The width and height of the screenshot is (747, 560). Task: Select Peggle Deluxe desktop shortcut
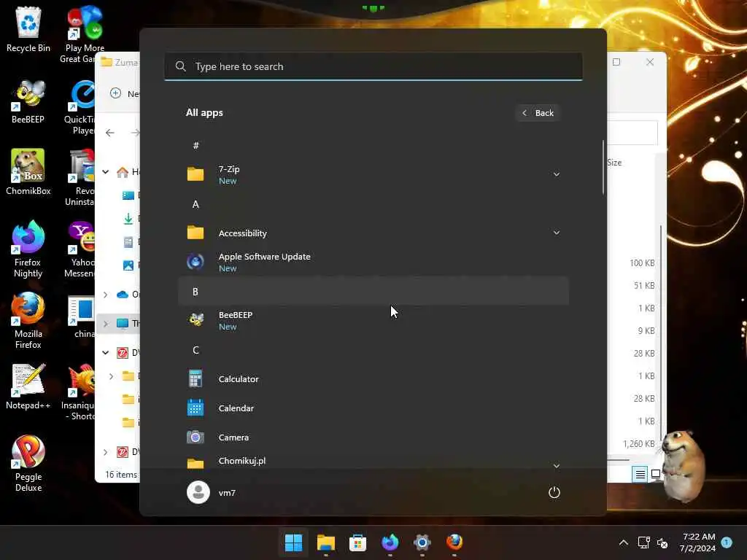coord(28,464)
